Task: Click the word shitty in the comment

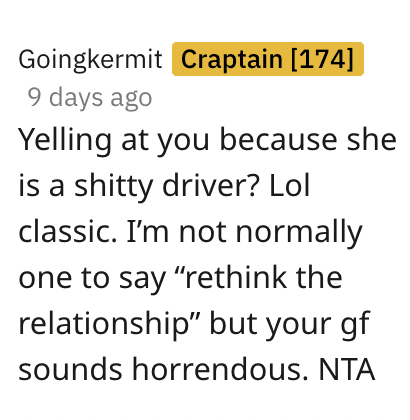Action: point(113,187)
